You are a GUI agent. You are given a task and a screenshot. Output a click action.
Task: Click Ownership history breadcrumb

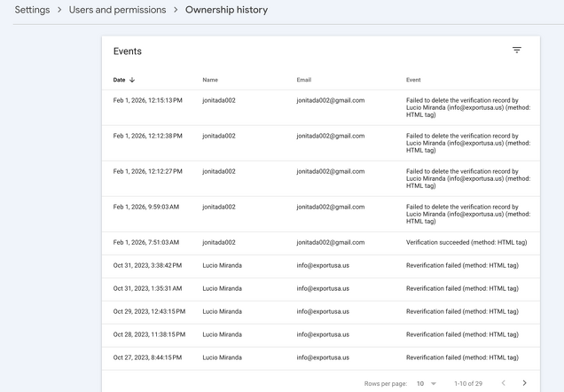point(226,10)
